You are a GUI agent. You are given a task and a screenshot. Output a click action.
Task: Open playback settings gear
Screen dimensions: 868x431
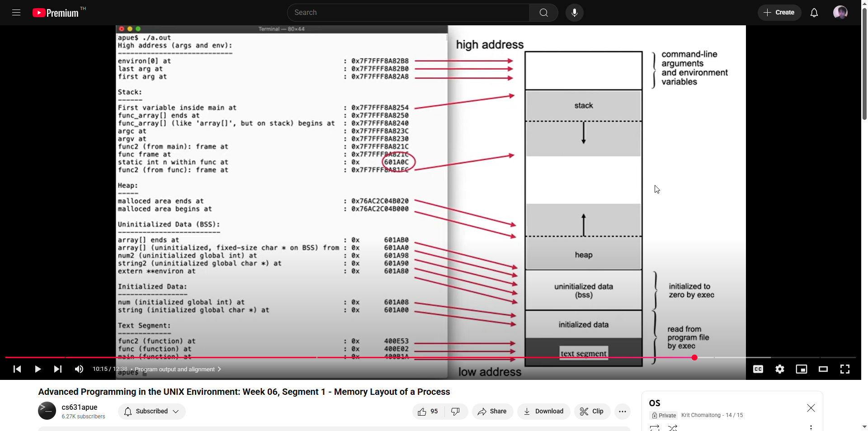(779, 369)
